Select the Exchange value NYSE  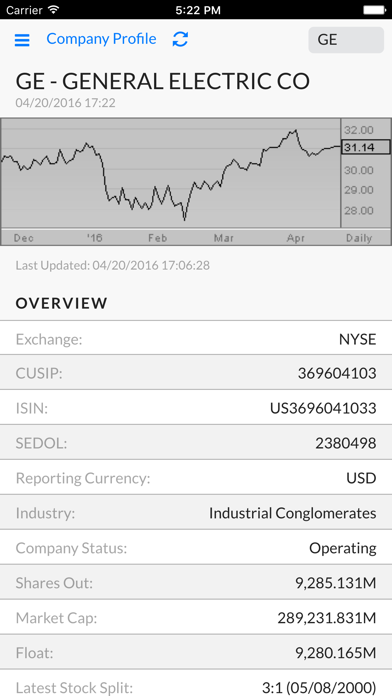[x=357, y=340]
